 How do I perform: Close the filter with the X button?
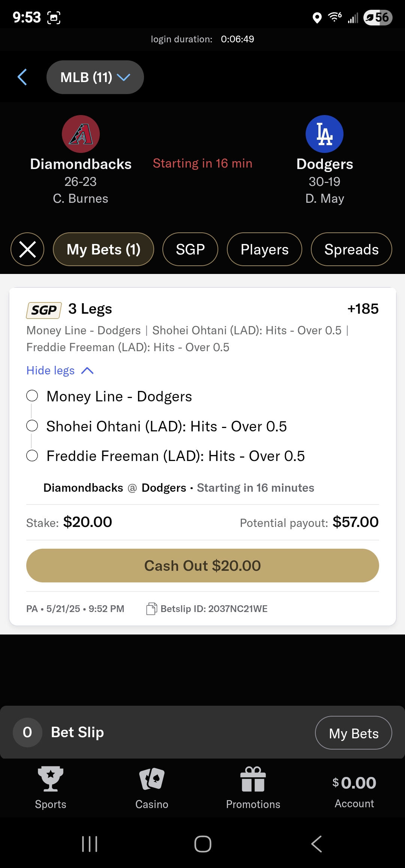pyautogui.click(x=27, y=249)
